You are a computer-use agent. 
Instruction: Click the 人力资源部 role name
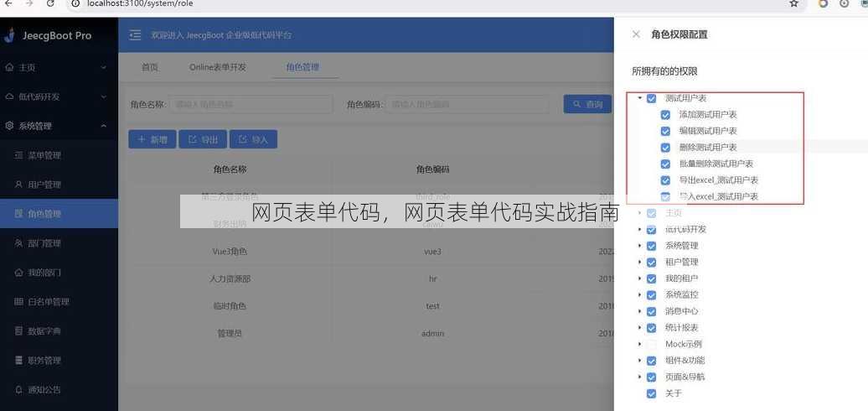coord(230,279)
